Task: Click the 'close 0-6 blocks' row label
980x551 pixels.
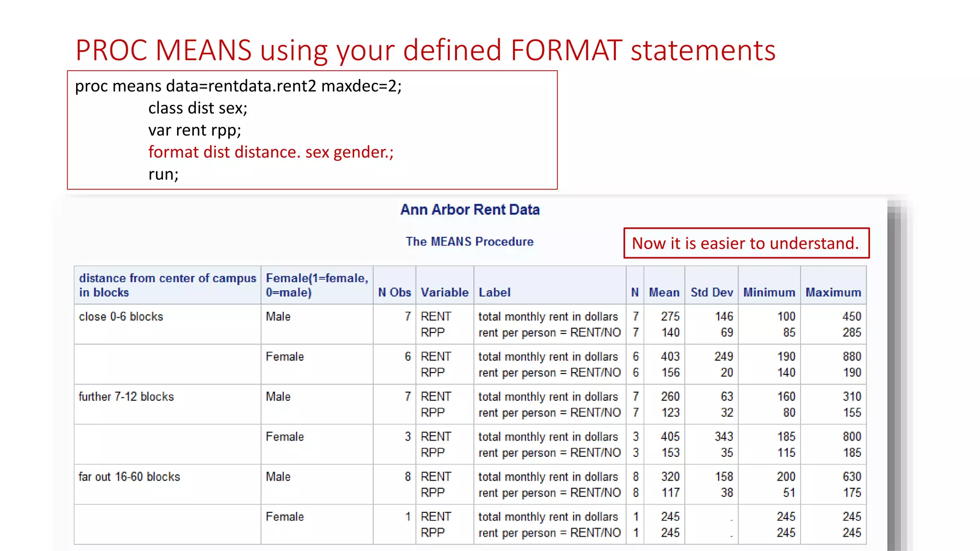Action: 121,317
